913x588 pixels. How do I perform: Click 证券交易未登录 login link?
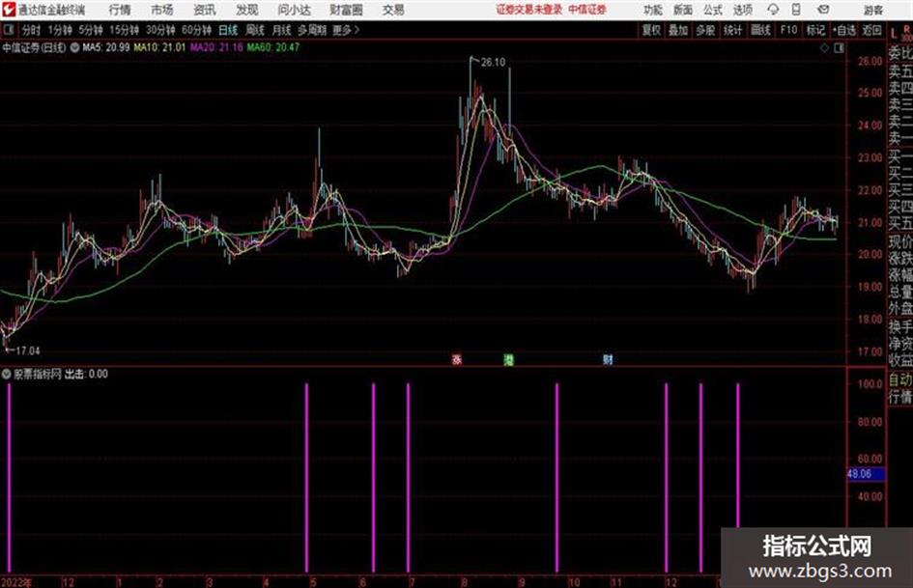tap(529, 10)
